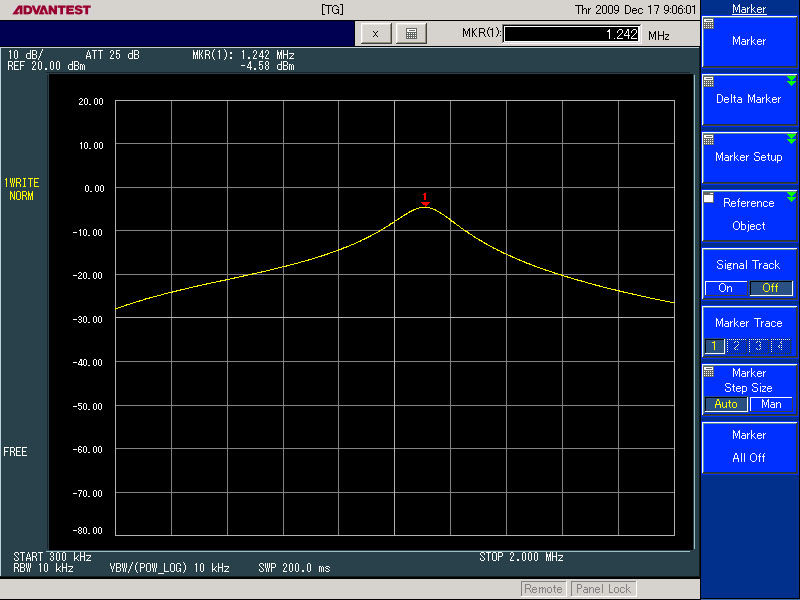This screenshot has width=800, height=600.
Task: Click window icon on Reference Object softkey
Action: click(x=709, y=198)
